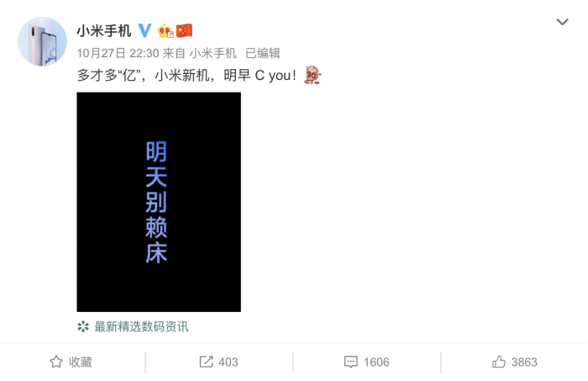Expand the post options chevron menu
The height and width of the screenshot is (381, 588).
[562, 22]
